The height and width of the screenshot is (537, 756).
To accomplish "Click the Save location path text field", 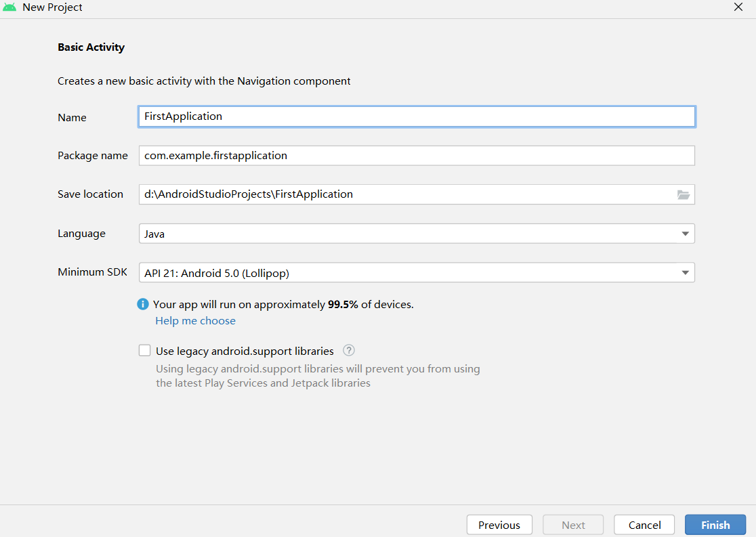I will (406, 194).
